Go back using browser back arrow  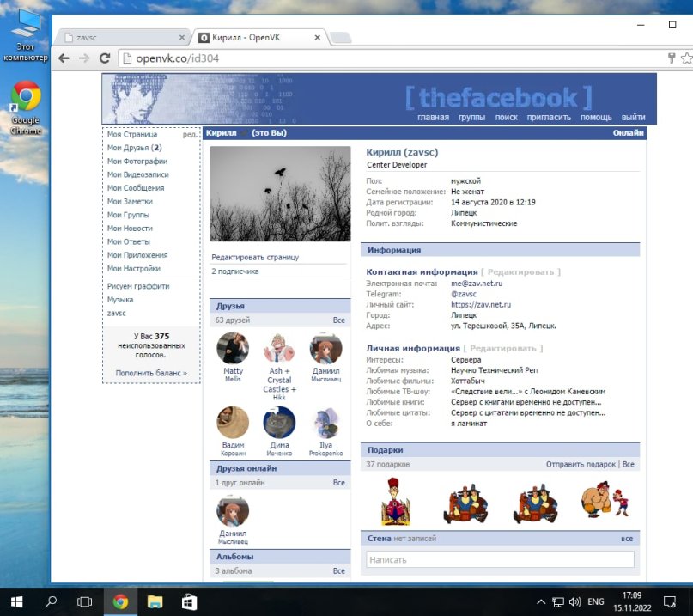point(64,58)
